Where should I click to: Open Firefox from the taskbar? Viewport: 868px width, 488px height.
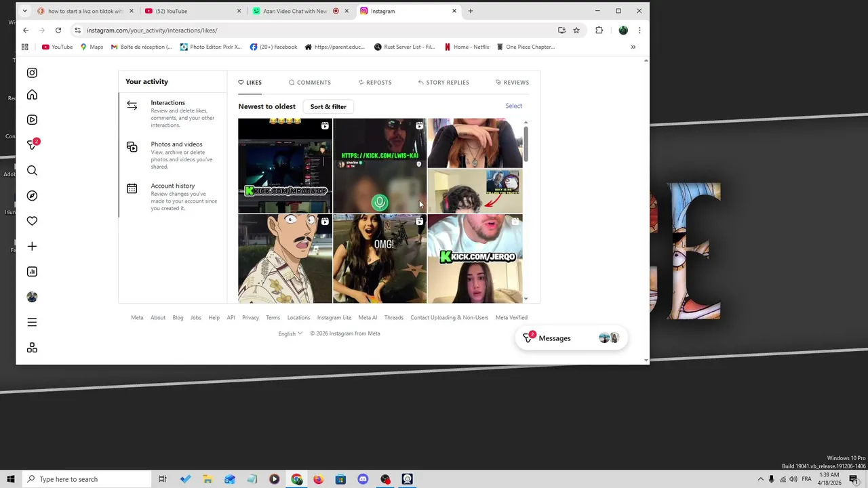coord(318,479)
